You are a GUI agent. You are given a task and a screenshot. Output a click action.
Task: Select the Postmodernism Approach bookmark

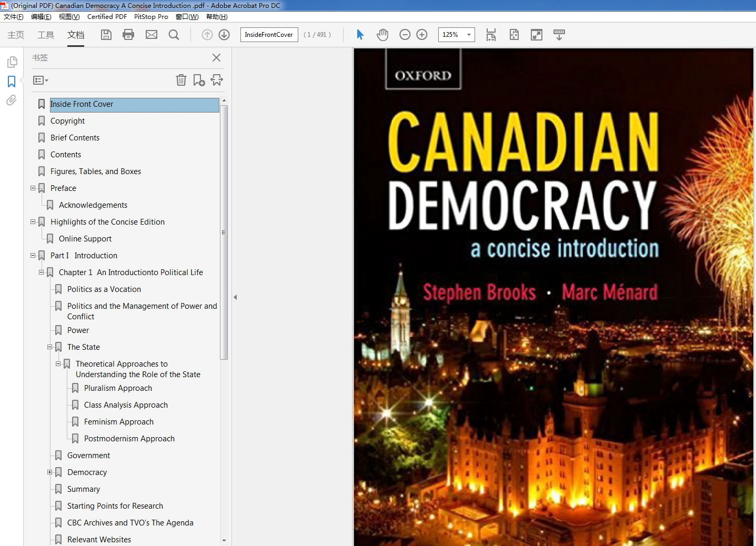pos(129,439)
